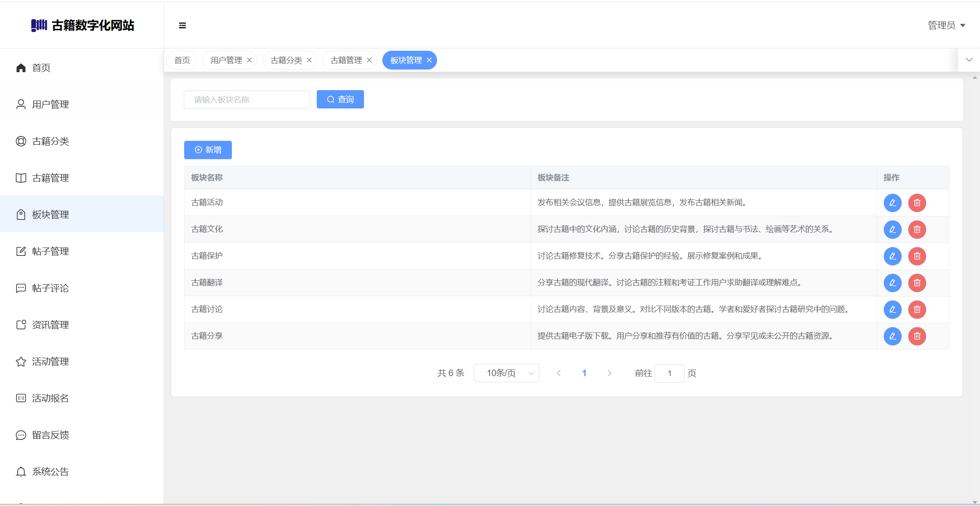The height and width of the screenshot is (506, 980).
Task: Click the 查询 search button
Action: click(340, 100)
